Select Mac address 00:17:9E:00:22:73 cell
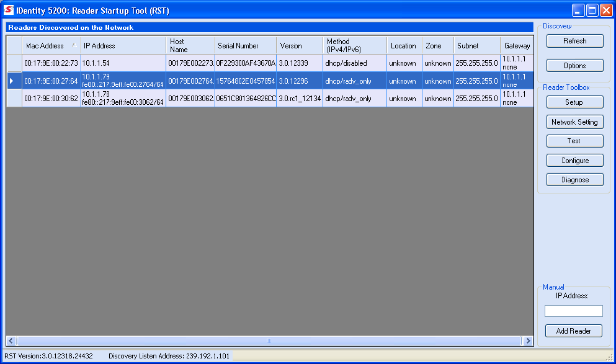 coord(51,63)
